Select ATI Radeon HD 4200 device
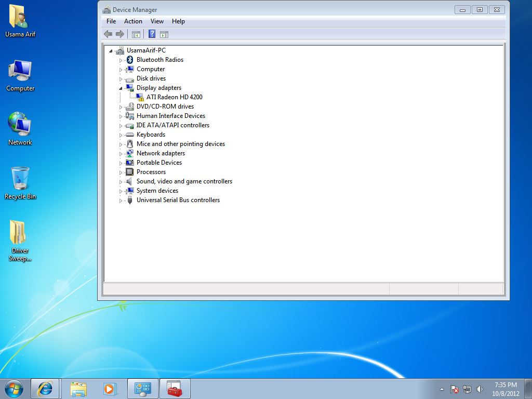This screenshot has width=532, height=399. (175, 97)
